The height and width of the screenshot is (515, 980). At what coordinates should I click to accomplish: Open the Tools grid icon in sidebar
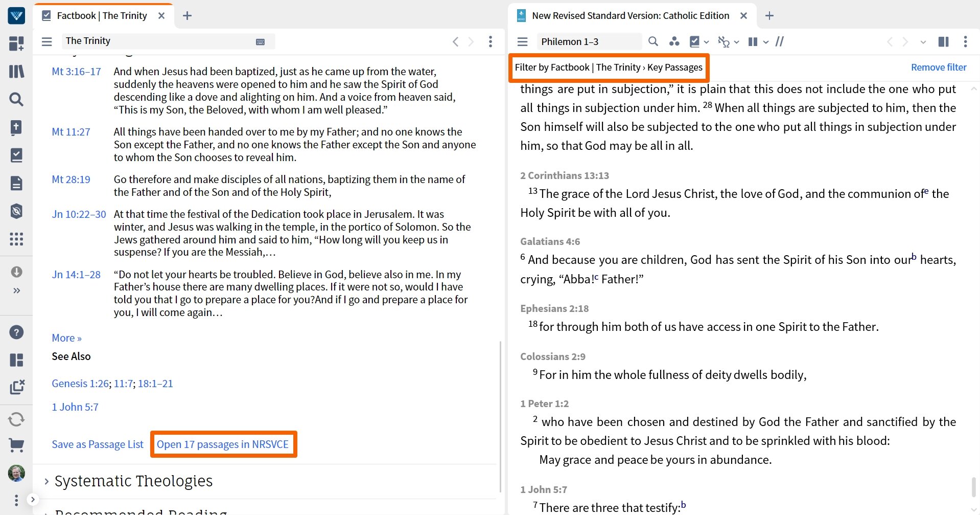[x=16, y=239]
